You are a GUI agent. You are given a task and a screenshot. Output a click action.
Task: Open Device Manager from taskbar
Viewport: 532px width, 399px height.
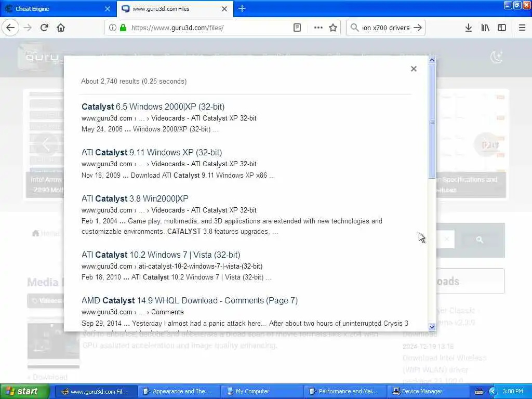point(428,392)
